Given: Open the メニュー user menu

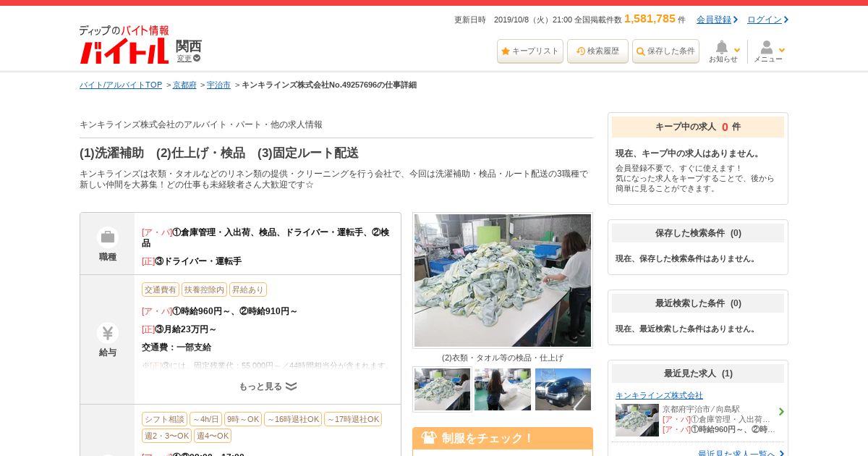Looking at the screenshot, I should [x=768, y=52].
